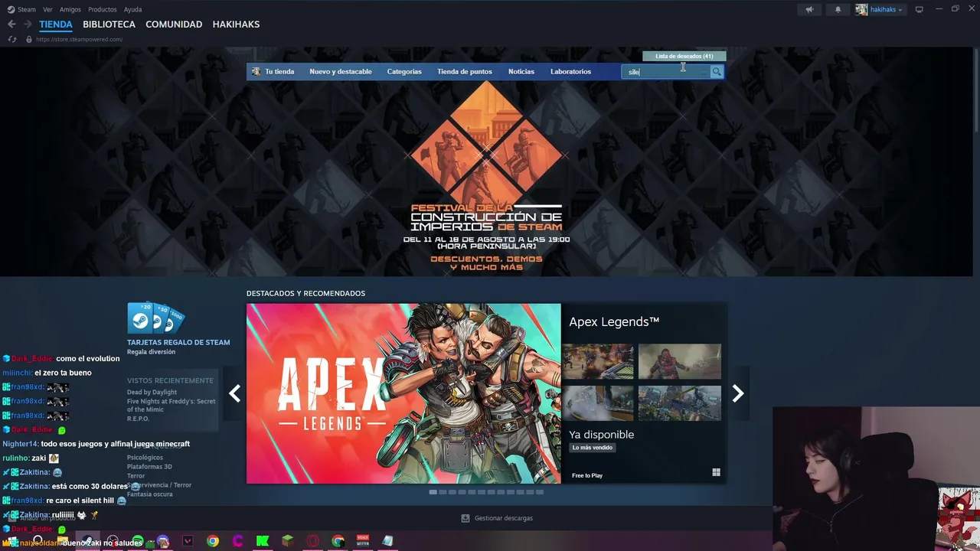
Task: Switch to the COMUNIDAD tab
Action: click(174, 24)
